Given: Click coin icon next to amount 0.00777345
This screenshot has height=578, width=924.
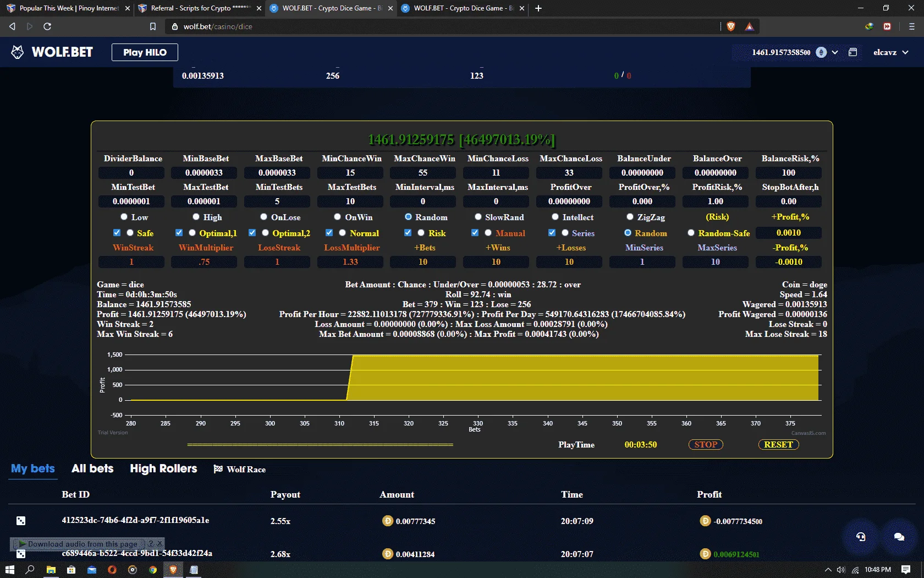Looking at the screenshot, I should coord(387,521).
